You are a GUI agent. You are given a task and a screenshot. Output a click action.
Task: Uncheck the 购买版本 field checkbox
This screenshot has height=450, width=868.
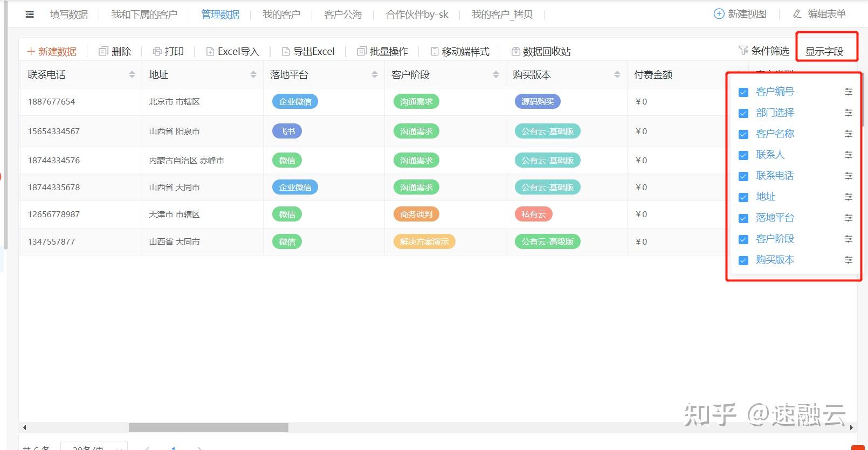743,260
